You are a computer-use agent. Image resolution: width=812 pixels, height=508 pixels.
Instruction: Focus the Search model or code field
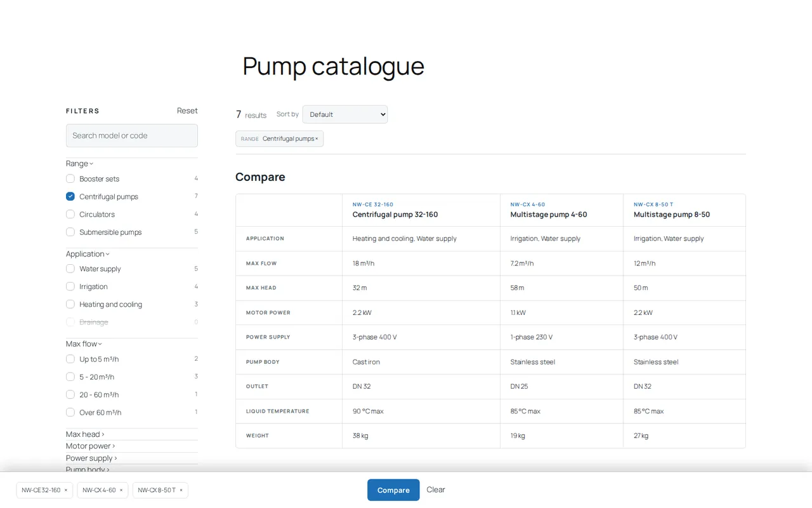tap(132, 136)
